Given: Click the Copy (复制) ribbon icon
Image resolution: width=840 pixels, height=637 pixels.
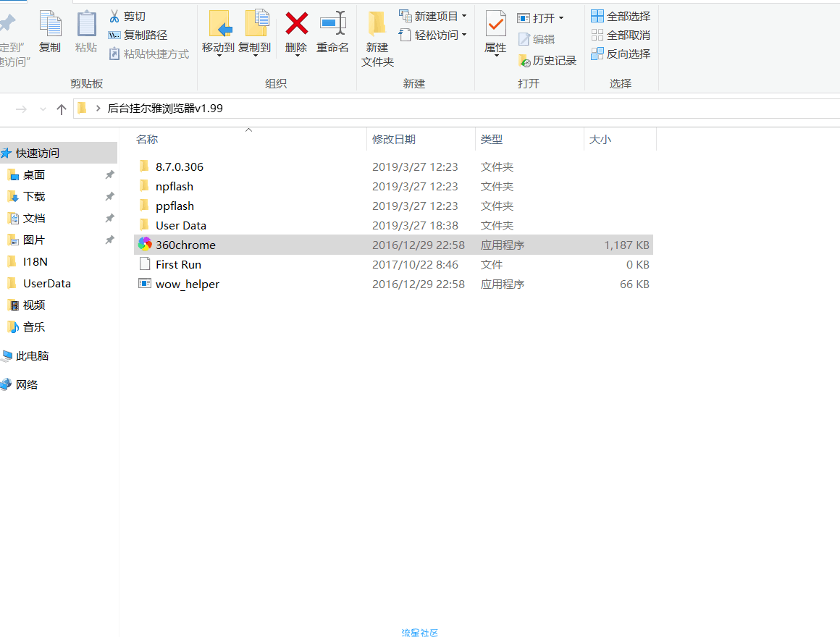Looking at the screenshot, I should pyautogui.click(x=50, y=24).
